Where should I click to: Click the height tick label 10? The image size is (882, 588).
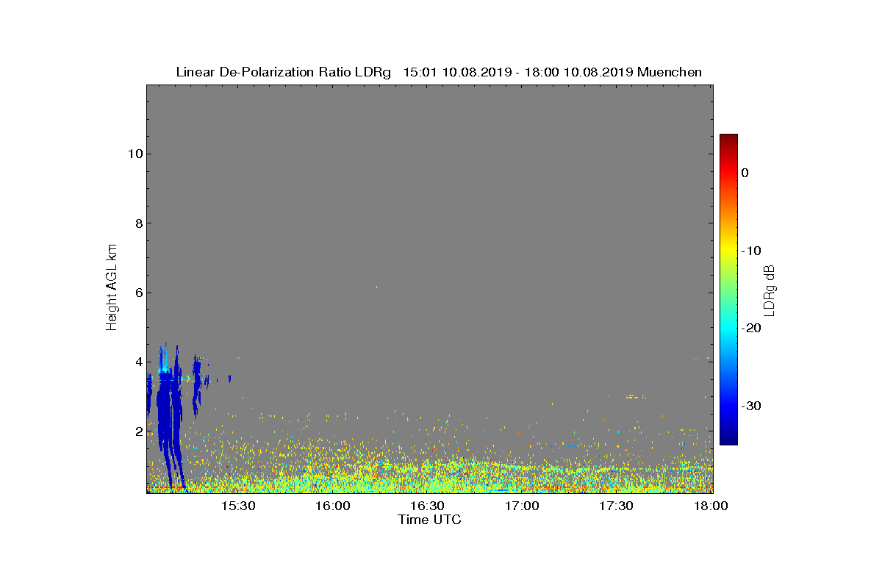pos(134,154)
